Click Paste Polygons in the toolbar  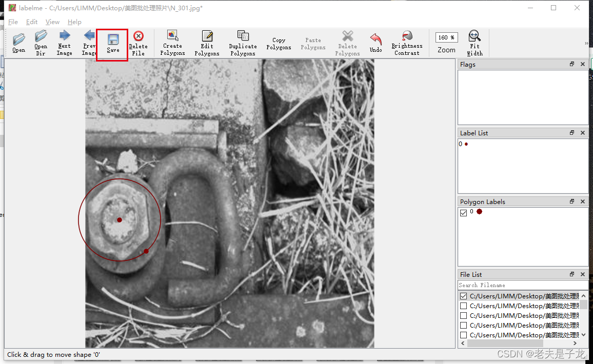[313, 44]
